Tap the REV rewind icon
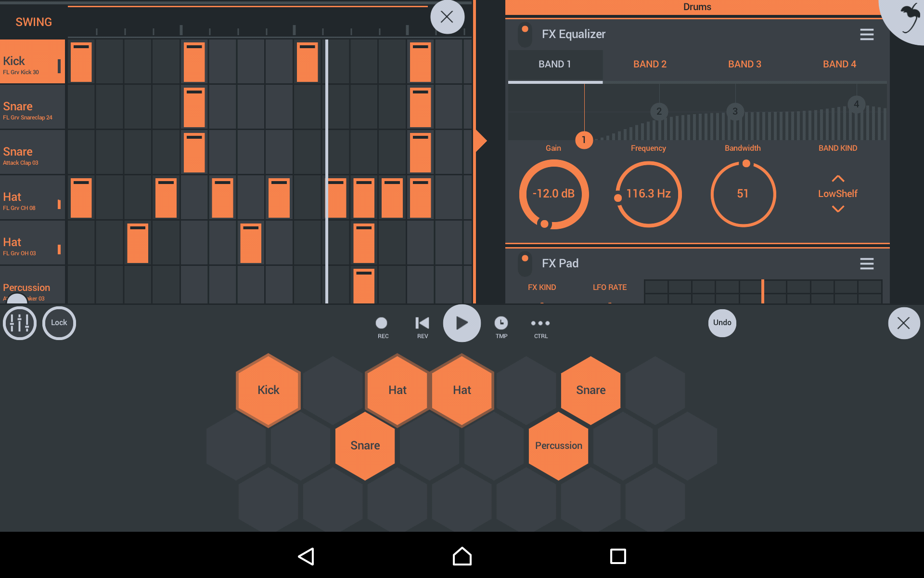This screenshot has height=578, width=924. (422, 323)
